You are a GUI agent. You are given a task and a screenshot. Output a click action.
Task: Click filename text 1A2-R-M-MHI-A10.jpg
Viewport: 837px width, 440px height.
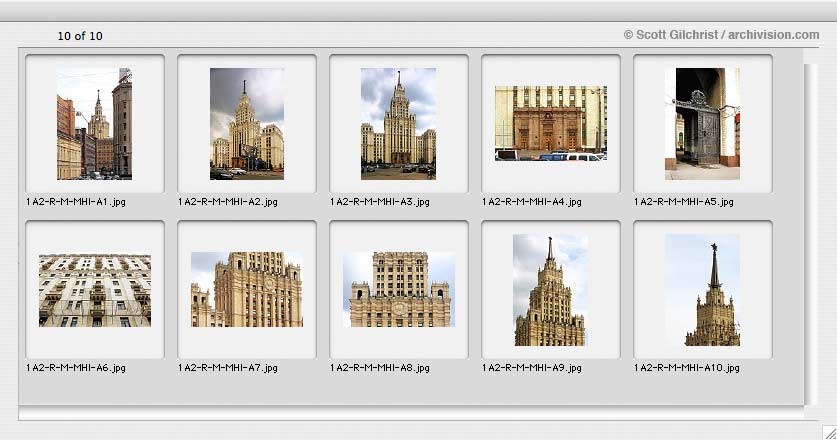click(687, 368)
